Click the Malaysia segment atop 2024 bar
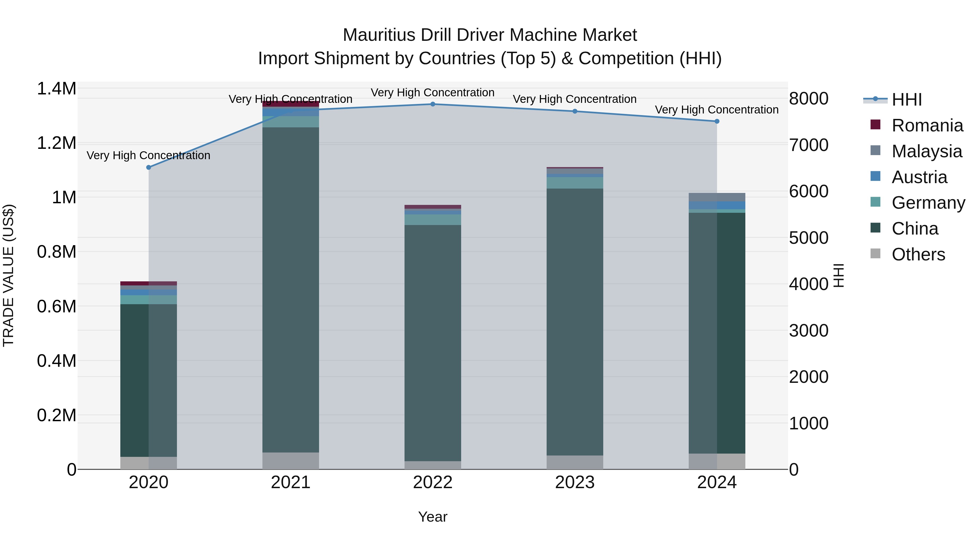Screen dimensions: 980x551 (717, 197)
